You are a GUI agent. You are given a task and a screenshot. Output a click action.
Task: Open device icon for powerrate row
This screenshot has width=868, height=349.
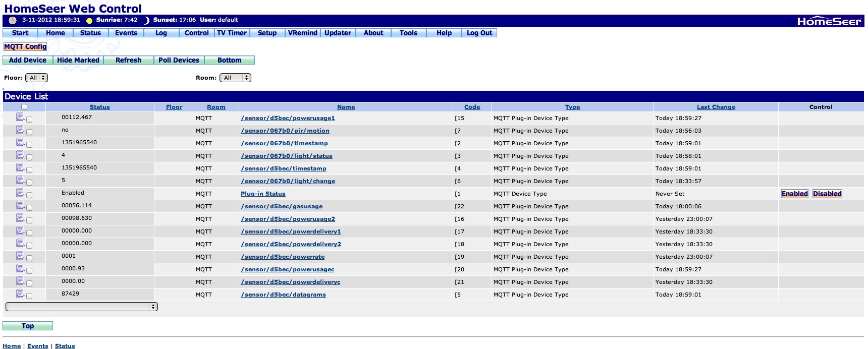coord(20,256)
